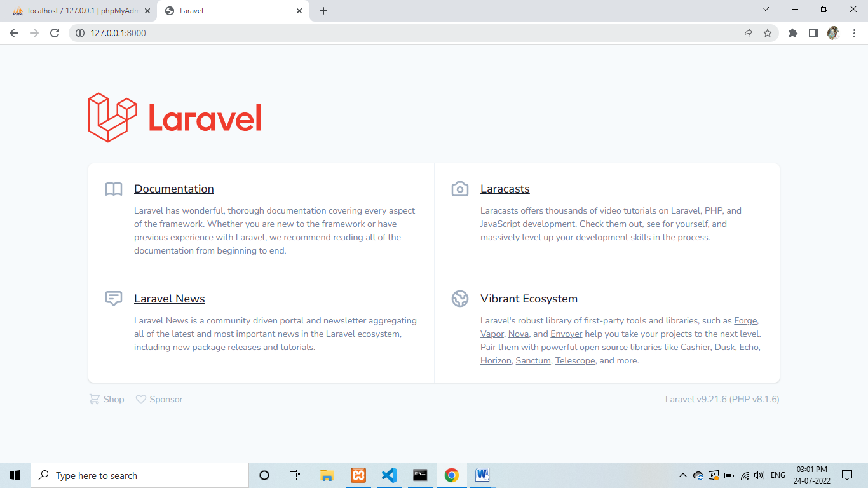Switch to Visual Studio Code on taskbar
Image resolution: width=868 pixels, height=488 pixels.
pos(390,475)
